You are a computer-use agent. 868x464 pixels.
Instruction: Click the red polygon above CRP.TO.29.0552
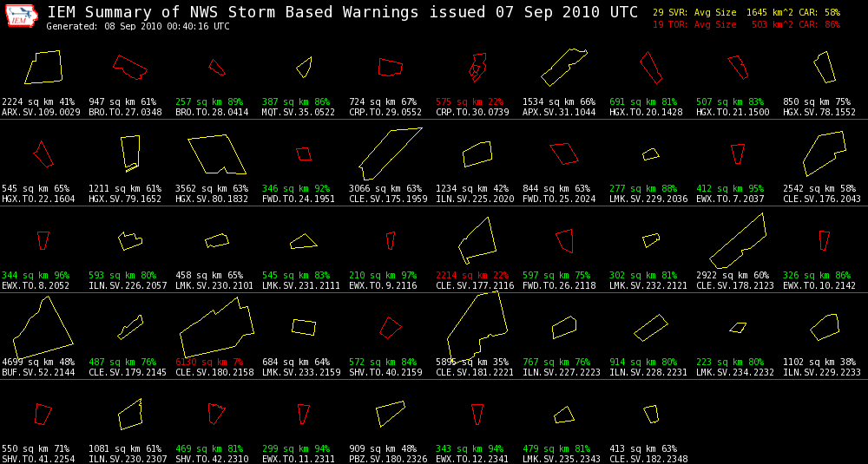pos(391,67)
